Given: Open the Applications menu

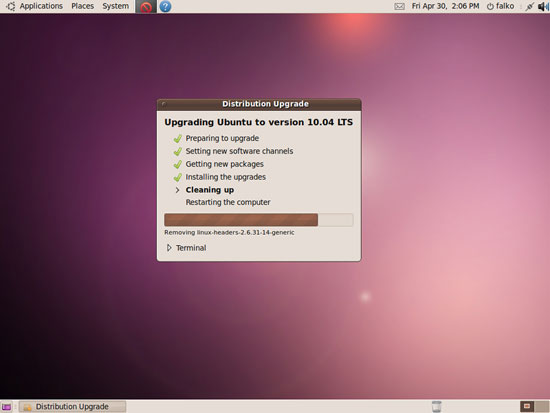Looking at the screenshot, I should pos(41,6).
